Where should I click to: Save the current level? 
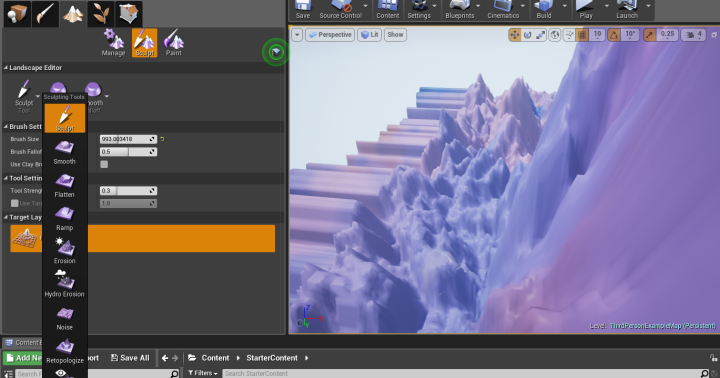pos(303,10)
